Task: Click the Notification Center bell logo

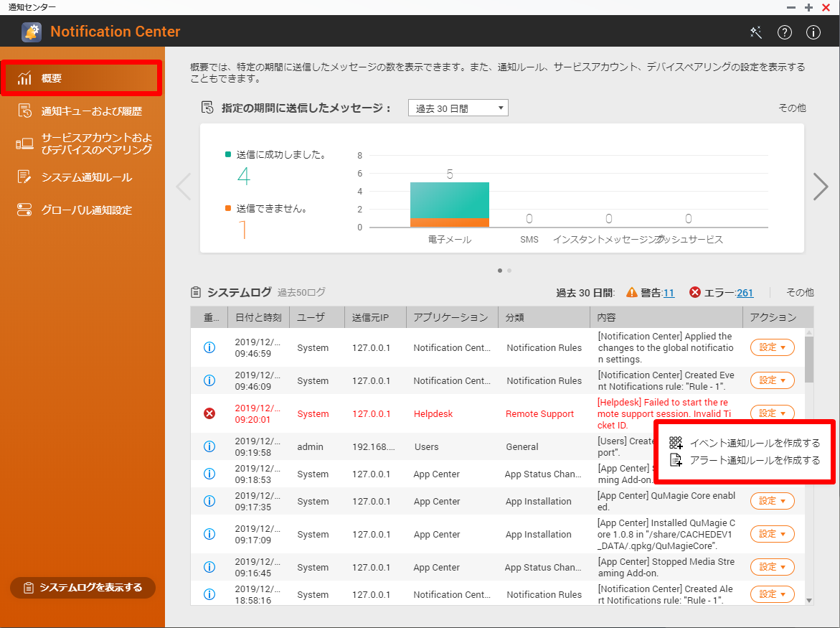Action: (32, 32)
